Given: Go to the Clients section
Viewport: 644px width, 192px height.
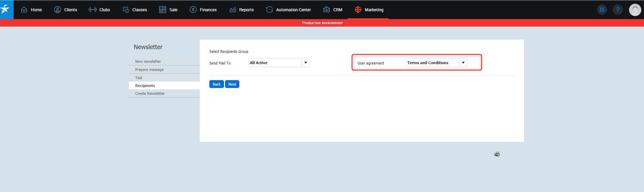Looking at the screenshot, I should coord(65,10).
